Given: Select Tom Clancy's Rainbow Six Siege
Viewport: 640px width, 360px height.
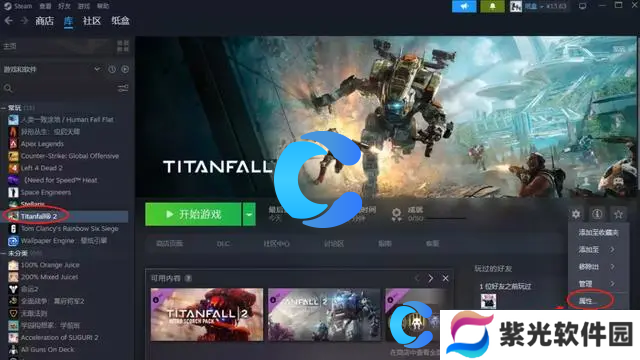Looking at the screenshot, I should coord(69,229).
